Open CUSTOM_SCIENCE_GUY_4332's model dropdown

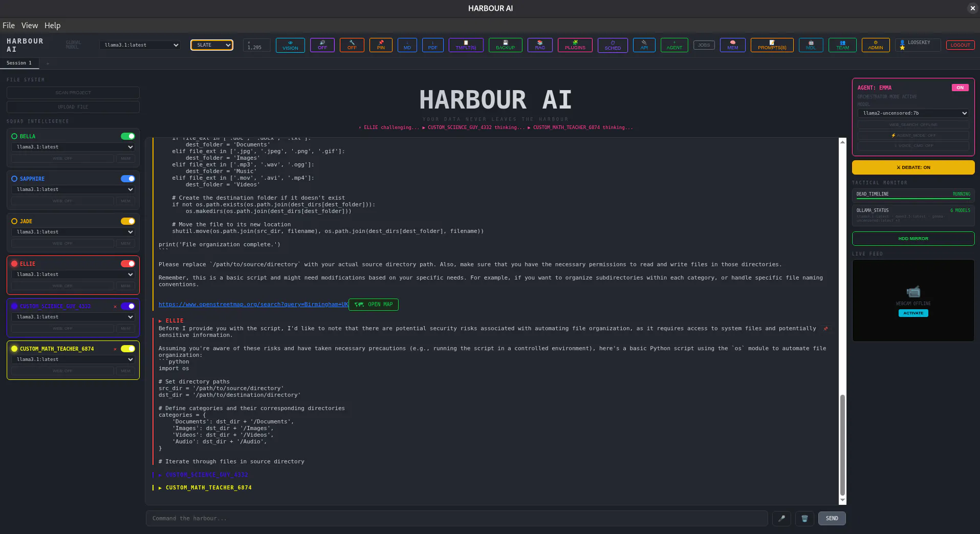(x=73, y=317)
